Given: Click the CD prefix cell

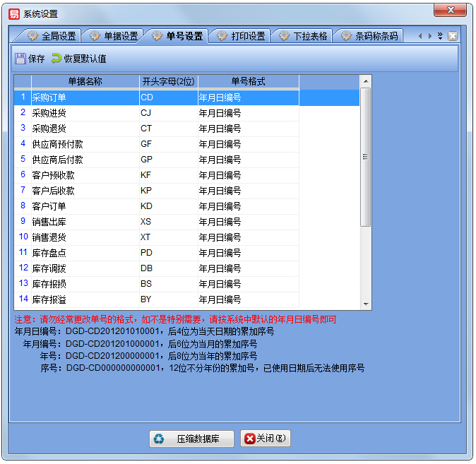Looking at the screenshot, I should click(169, 97).
